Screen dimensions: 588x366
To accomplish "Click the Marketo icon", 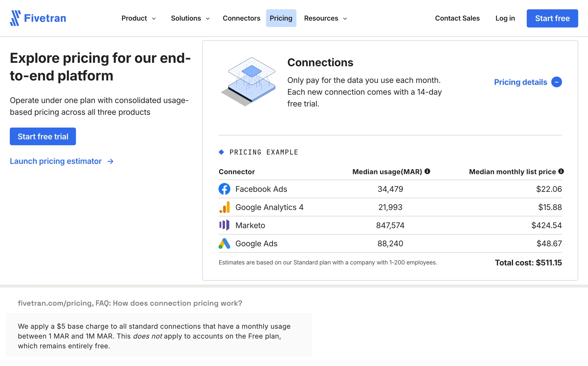I will point(224,225).
